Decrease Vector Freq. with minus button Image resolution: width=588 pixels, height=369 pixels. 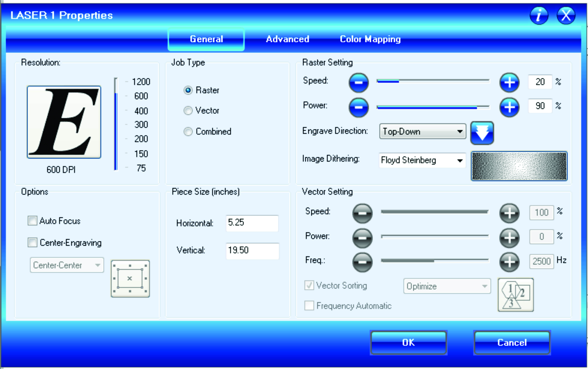[362, 262]
